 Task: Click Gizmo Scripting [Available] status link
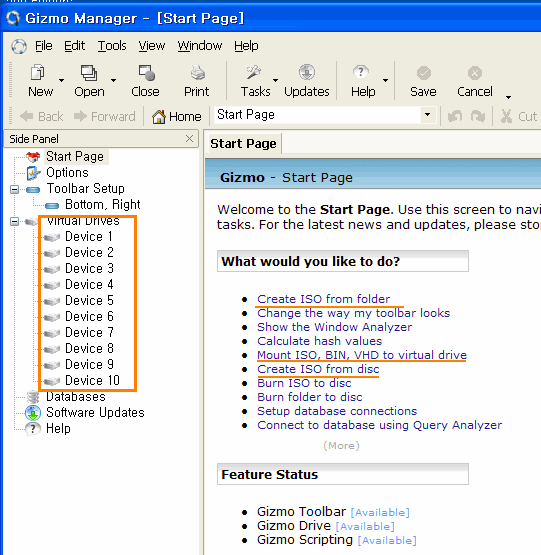387,541
